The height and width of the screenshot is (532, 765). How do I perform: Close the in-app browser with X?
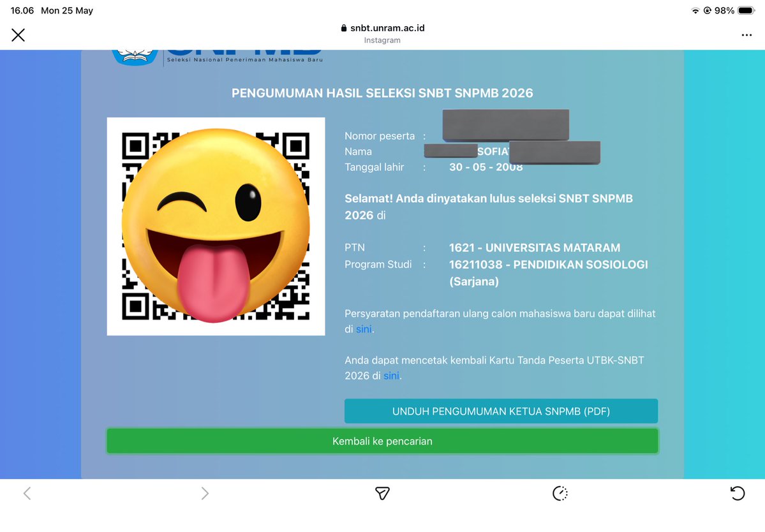(18, 35)
